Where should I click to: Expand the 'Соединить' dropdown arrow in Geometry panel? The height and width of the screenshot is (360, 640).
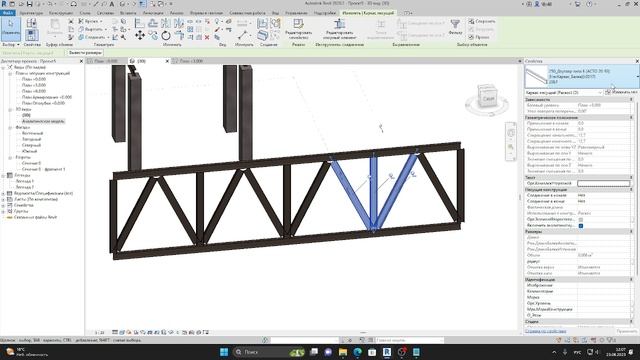pyautogui.click(x=108, y=38)
